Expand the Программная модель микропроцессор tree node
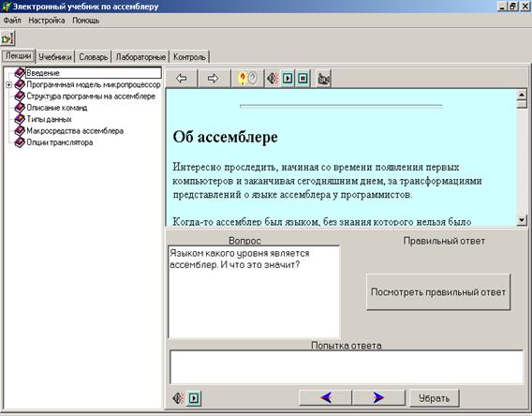The height and width of the screenshot is (416, 532). click(x=9, y=85)
